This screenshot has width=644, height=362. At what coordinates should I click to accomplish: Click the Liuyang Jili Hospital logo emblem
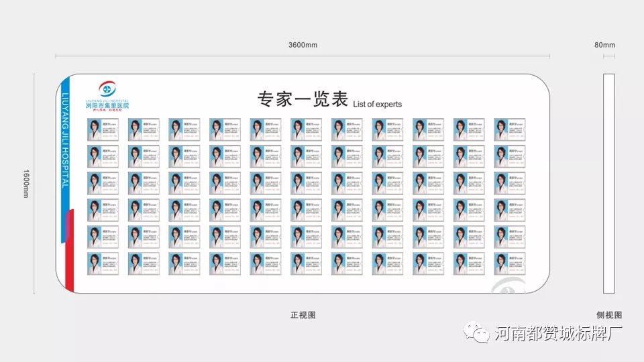point(107,89)
